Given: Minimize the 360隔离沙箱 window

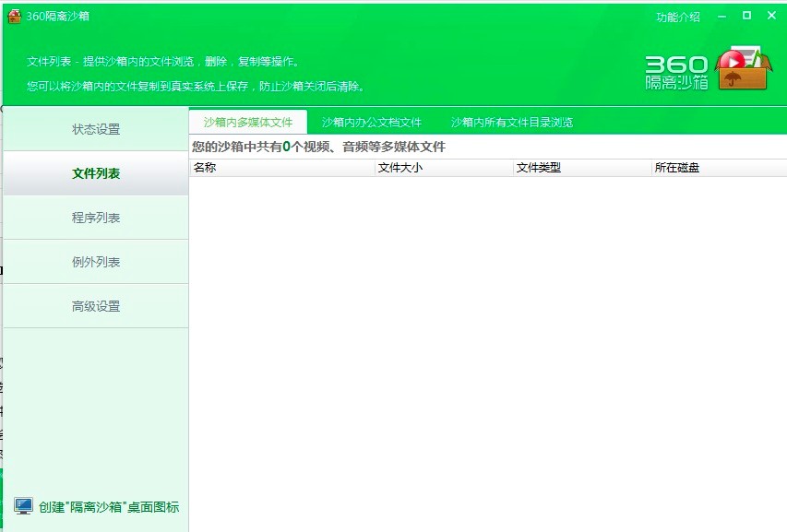Looking at the screenshot, I should pos(721,16).
